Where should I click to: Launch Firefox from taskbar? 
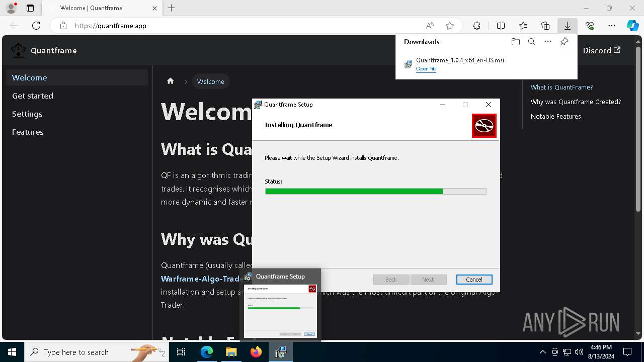click(256, 352)
